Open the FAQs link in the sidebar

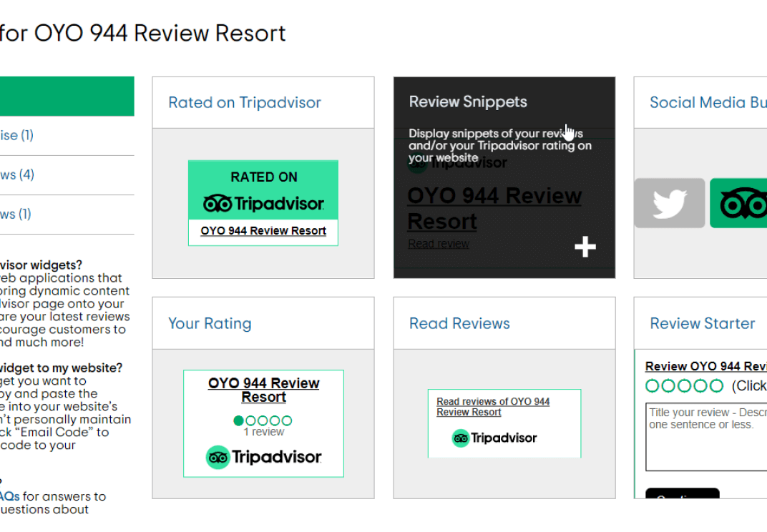click(9, 496)
